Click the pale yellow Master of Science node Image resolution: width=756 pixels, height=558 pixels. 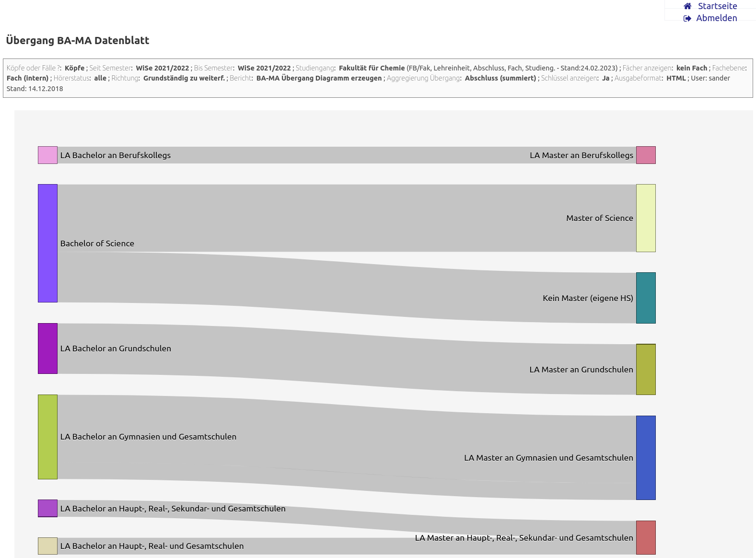tap(646, 218)
